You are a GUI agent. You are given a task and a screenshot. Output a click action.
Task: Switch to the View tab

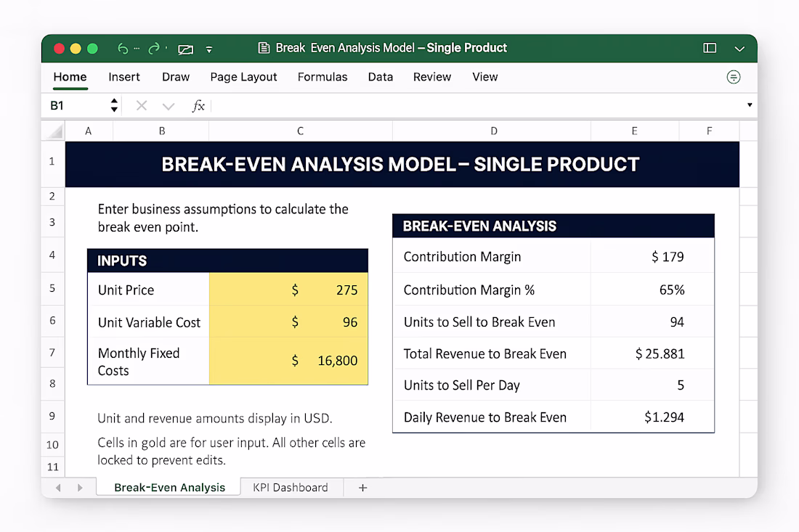click(484, 77)
